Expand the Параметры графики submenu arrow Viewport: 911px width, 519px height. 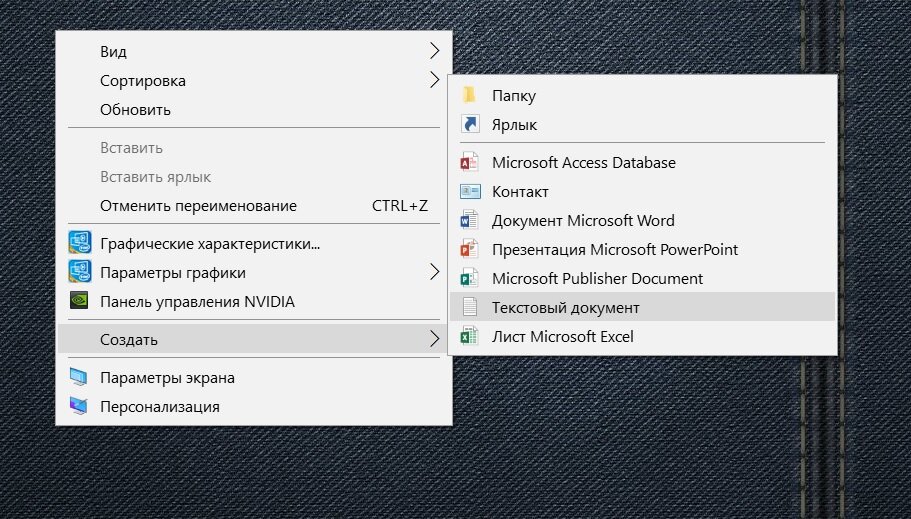coord(434,272)
